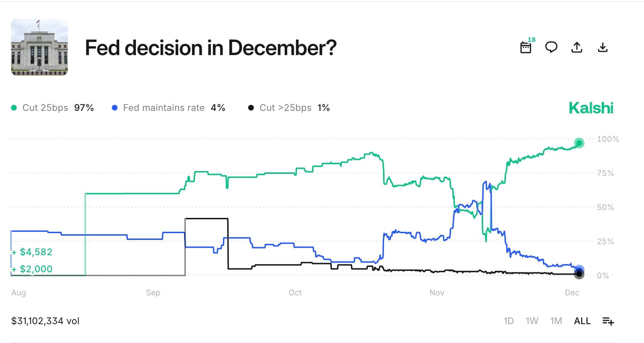This screenshot has width=644, height=343.
Task: Open the comments bubble for this market
Action: pyautogui.click(x=551, y=47)
